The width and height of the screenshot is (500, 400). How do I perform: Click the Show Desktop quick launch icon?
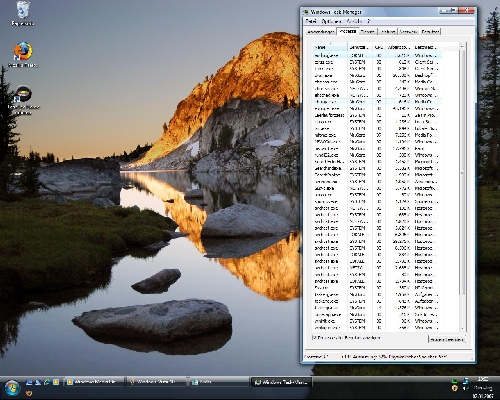pyautogui.click(x=29, y=382)
